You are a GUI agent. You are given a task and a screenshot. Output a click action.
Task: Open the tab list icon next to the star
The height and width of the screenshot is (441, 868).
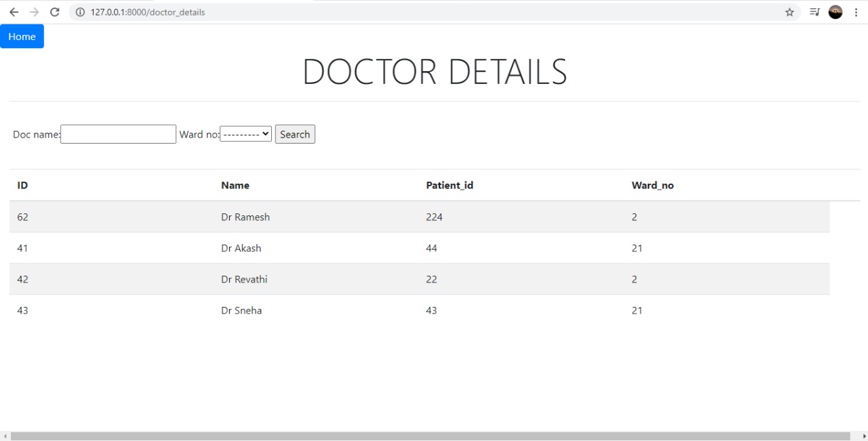tap(814, 12)
